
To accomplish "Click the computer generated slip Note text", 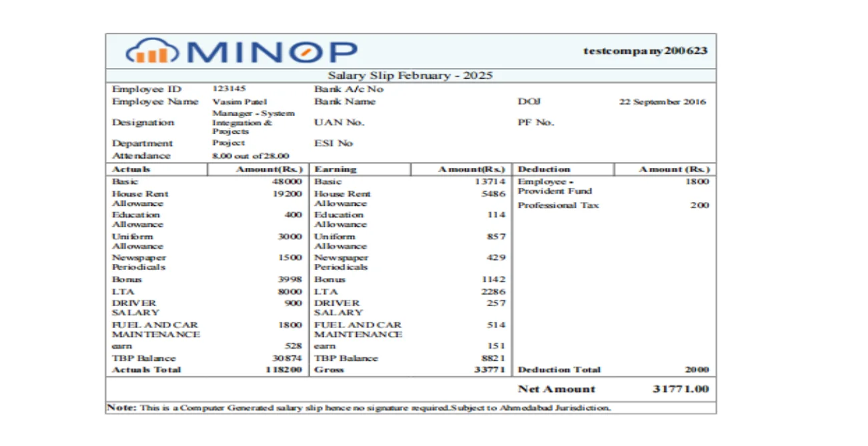I will click(358, 407).
